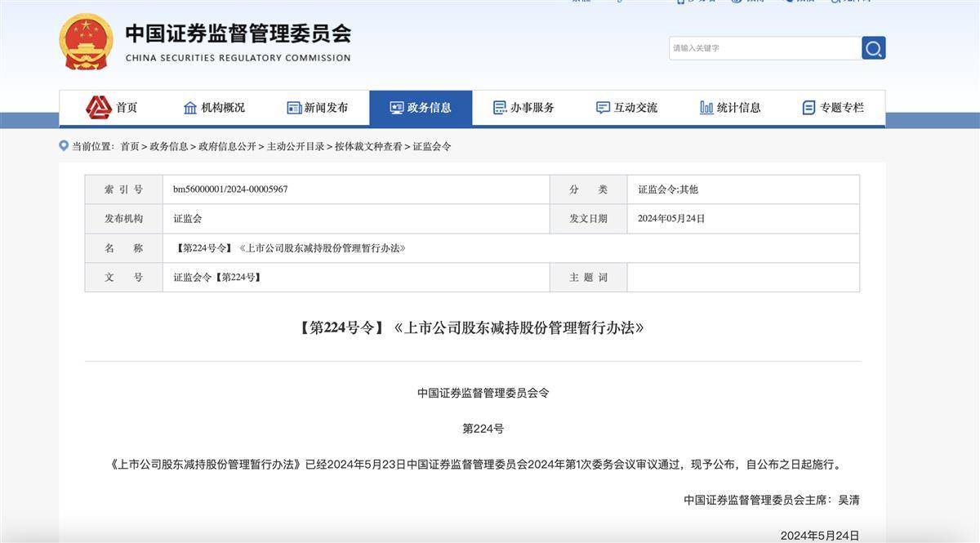Click the monitor icon beside 政务信息
Screen dimensions: 980x543
[x=397, y=108]
